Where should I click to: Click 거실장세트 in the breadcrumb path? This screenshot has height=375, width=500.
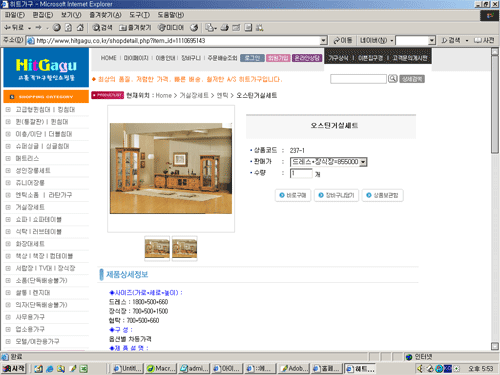(194, 95)
